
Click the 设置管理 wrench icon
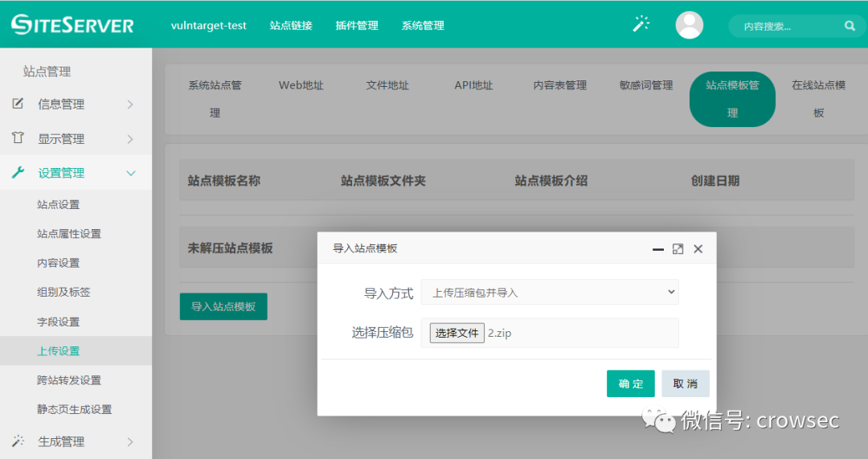click(x=18, y=172)
